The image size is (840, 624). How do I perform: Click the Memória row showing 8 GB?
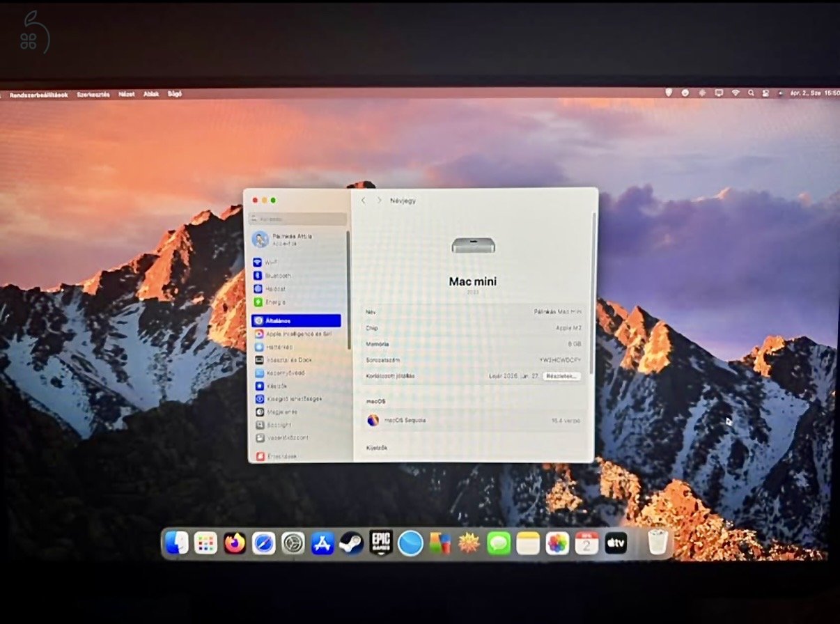coord(474,344)
